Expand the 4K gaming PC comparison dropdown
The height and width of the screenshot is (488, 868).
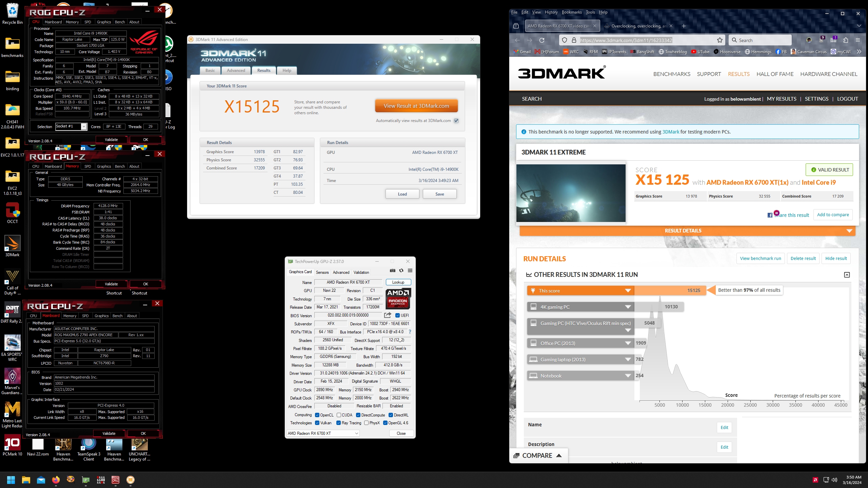click(628, 307)
